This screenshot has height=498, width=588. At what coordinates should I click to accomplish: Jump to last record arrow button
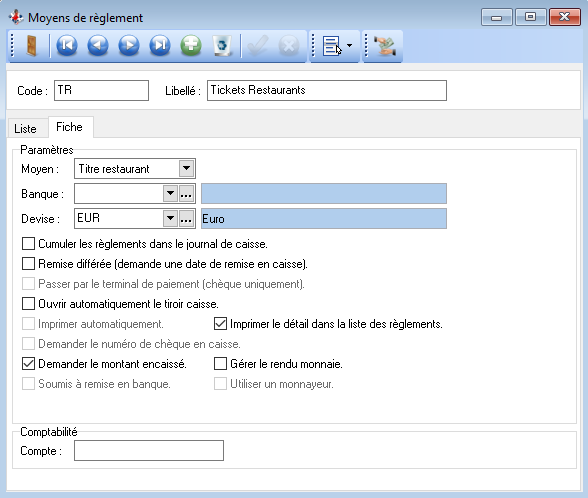[x=160, y=46]
